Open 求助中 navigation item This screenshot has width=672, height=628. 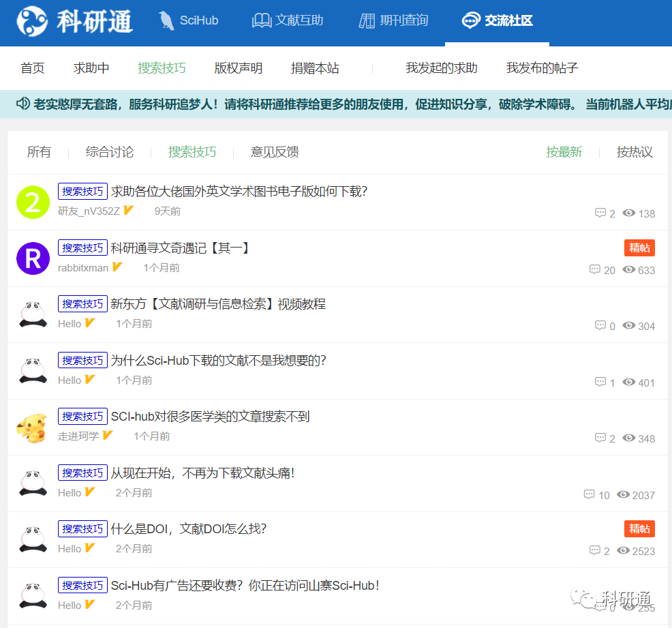pyautogui.click(x=91, y=68)
